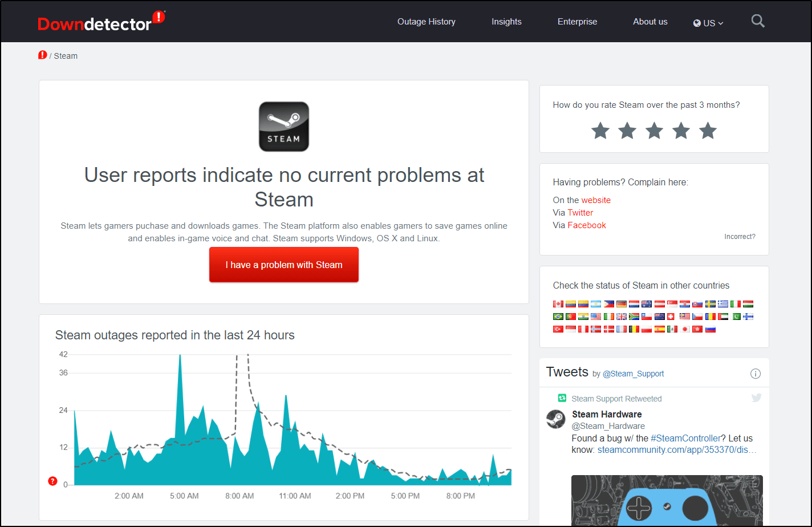Viewport: 812px width, 527px height.
Task: Click the User reports status headline
Action: (284, 187)
